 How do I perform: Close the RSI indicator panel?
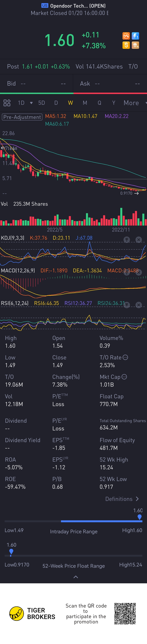pyautogui.click(x=139, y=305)
